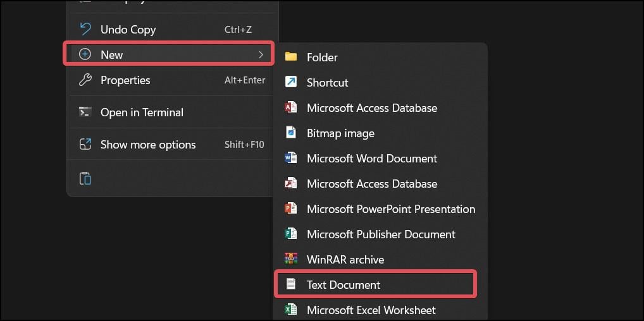644x321 pixels.
Task: Create a Microsoft PowerPoint Presentation
Action: [391, 209]
